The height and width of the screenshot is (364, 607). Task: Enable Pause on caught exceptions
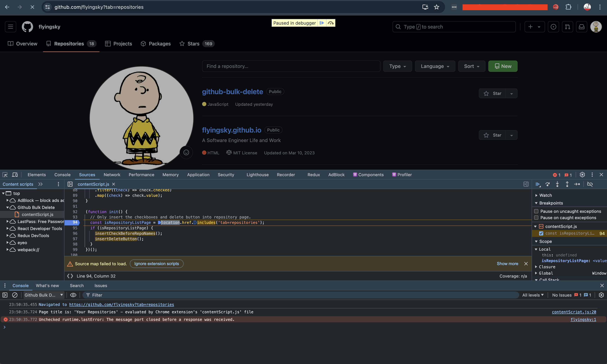[x=536, y=218]
